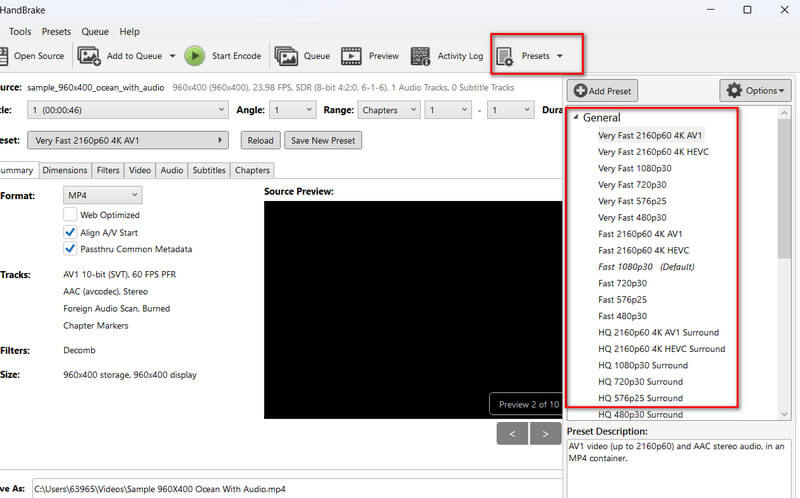Image resolution: width=800 pixels, height=498 pixels.
Task: Click the green Start Encode play icon
Action: pyautogui.click(x=194, y=56)
